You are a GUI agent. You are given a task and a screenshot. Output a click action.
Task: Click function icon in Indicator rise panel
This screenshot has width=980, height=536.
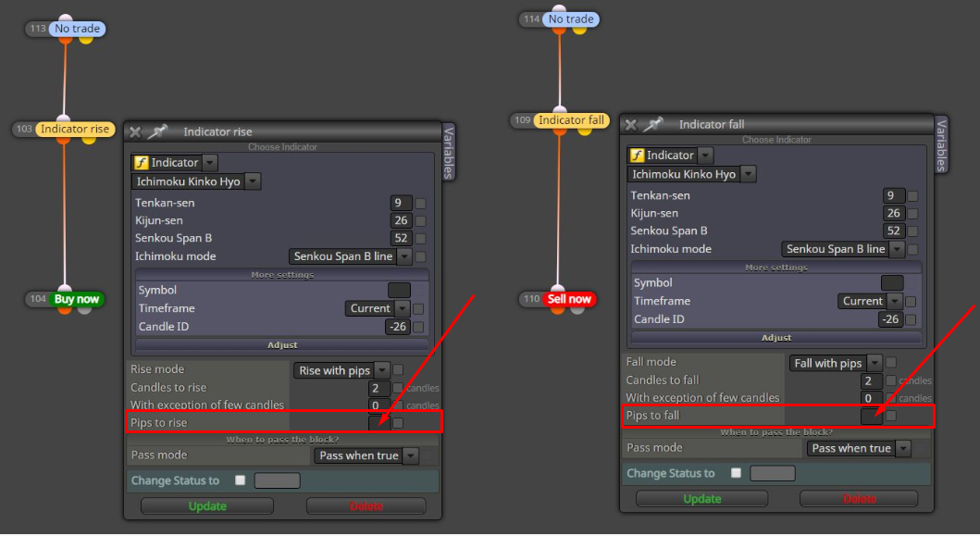[x=142, y=163]
